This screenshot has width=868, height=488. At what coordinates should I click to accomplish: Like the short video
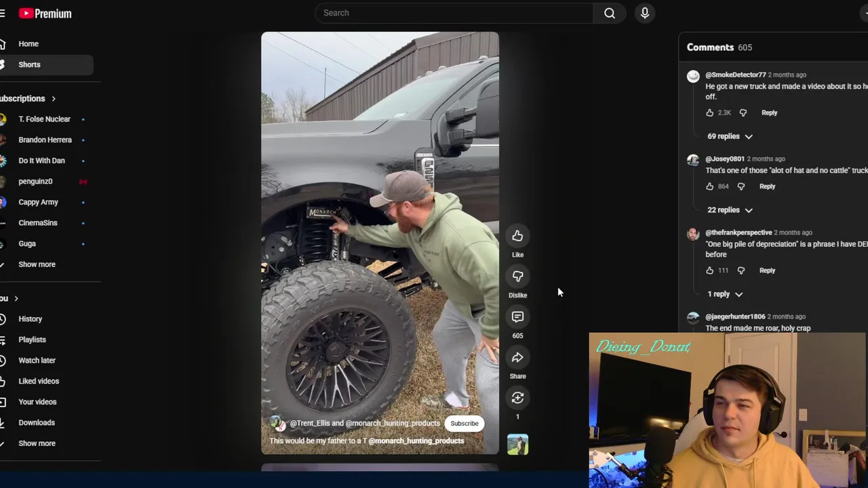coord(517,236)
